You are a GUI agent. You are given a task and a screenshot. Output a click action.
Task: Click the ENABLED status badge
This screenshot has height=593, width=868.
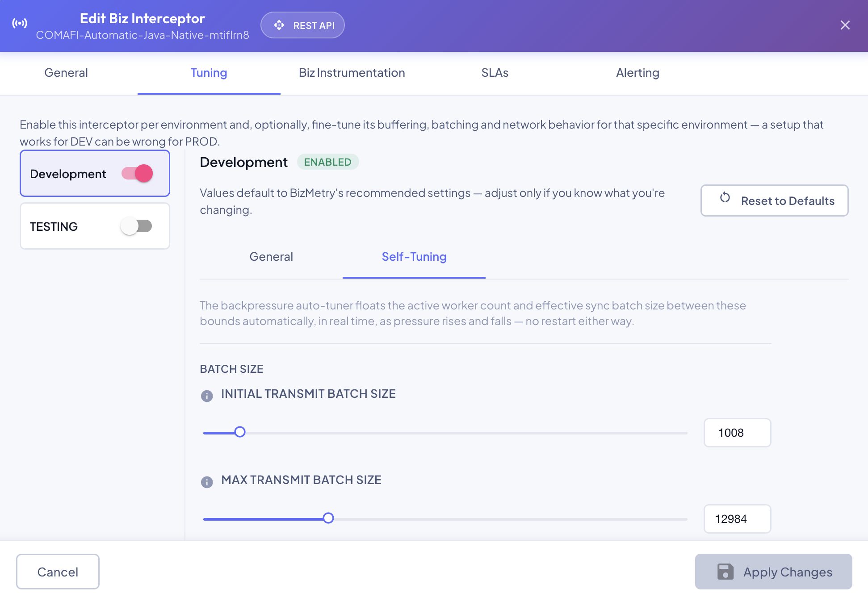pos(328,162)
